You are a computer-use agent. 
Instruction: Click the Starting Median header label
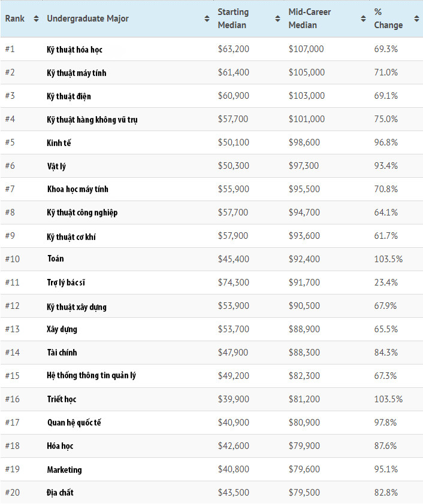pyautogui.click(x=233, y=19)
